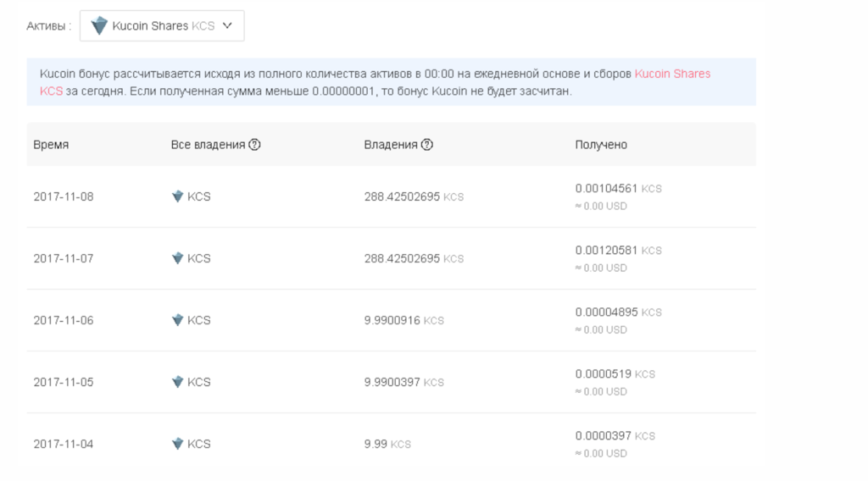This screenshot has height=481, width=868.
Task: Click holdings value 9.99 KCS
Action: pos(387,445)
